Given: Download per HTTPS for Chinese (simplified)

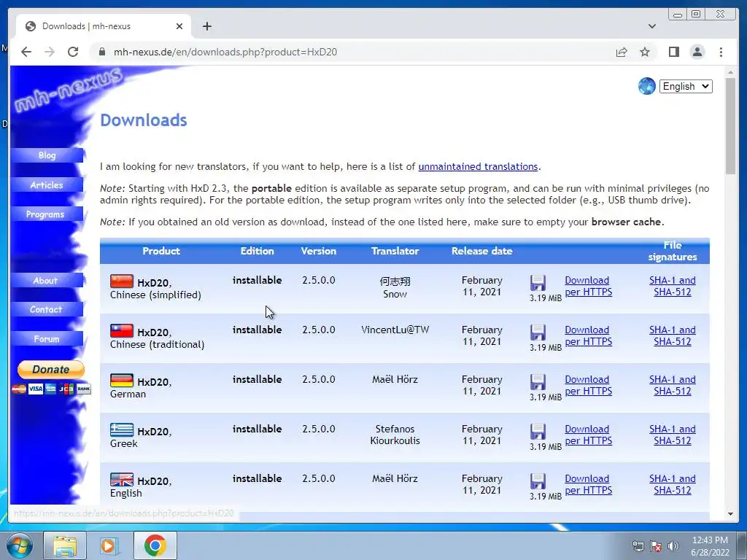Looking at the screenshot, I should click(589, 286).
